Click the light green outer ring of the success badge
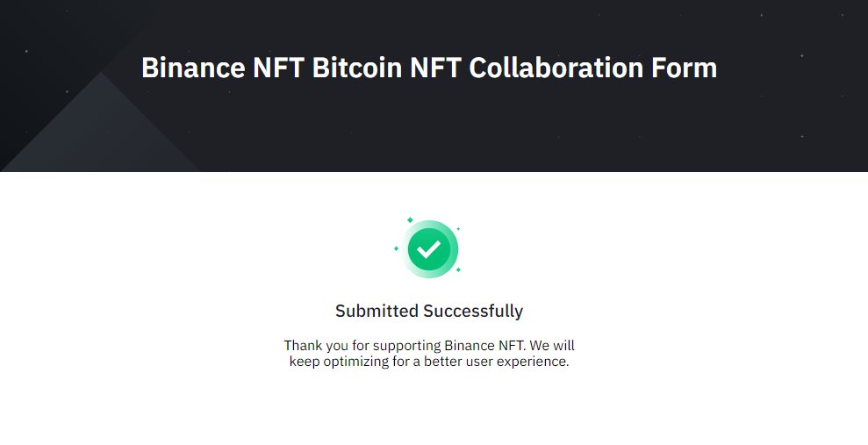868x445 pixels. [454, 249]
